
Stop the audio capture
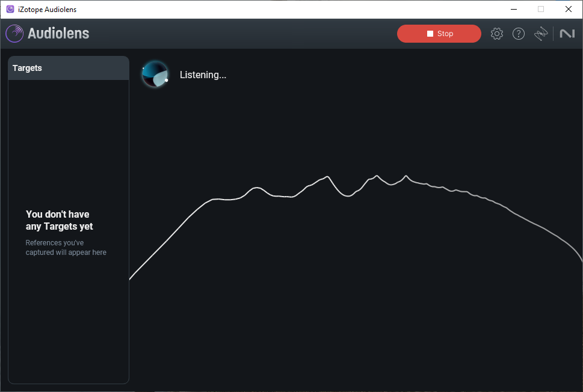pos(439,34)
